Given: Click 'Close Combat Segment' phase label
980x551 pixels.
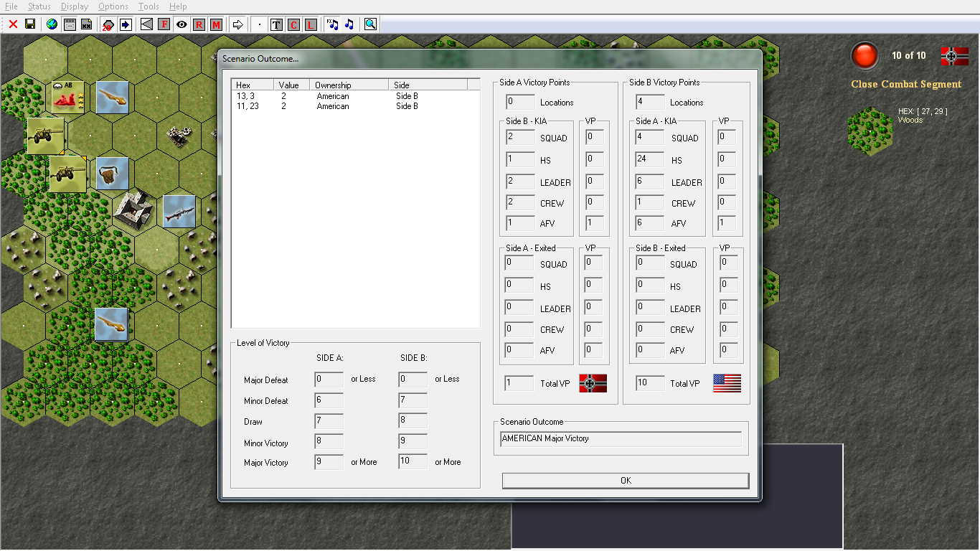Looking at the screenshot, I should pos(906,85).
